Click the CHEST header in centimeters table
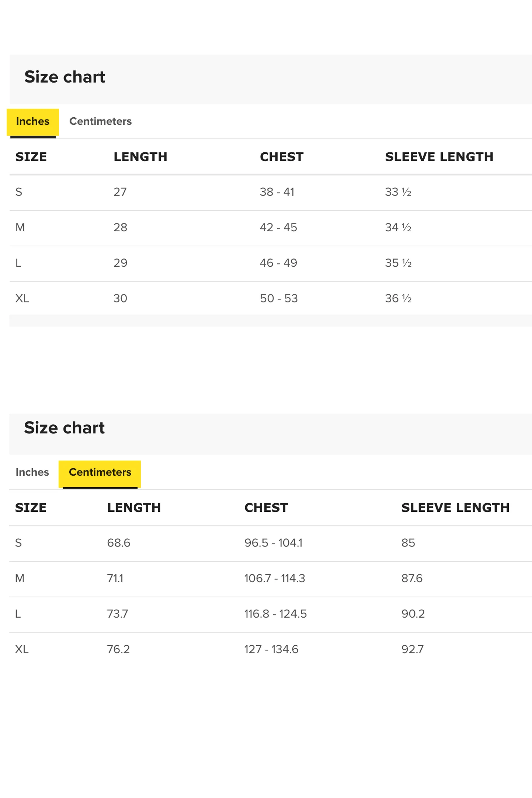The height and width of the screenshot is (798, 532). point(266,507)
